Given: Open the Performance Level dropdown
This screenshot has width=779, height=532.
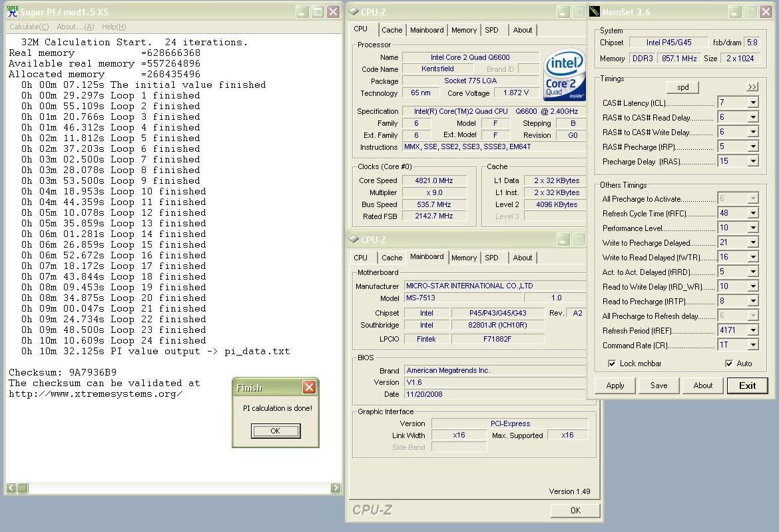Looking at the screenshot, I should 753,228.
